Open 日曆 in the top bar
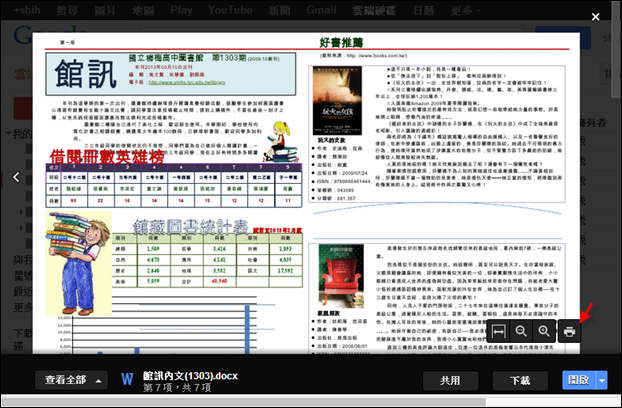Viewport: 622px width, 408px height. [424, 10]
